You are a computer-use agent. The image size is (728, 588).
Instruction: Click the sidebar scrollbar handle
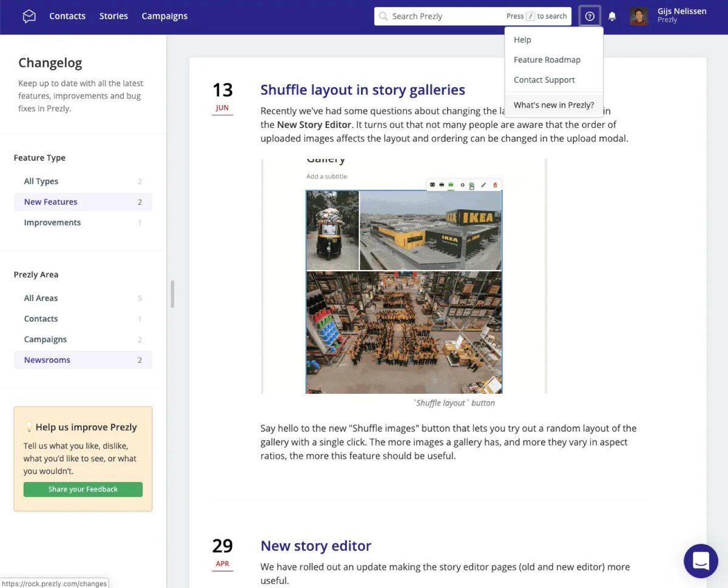click(x=172, y=294)
